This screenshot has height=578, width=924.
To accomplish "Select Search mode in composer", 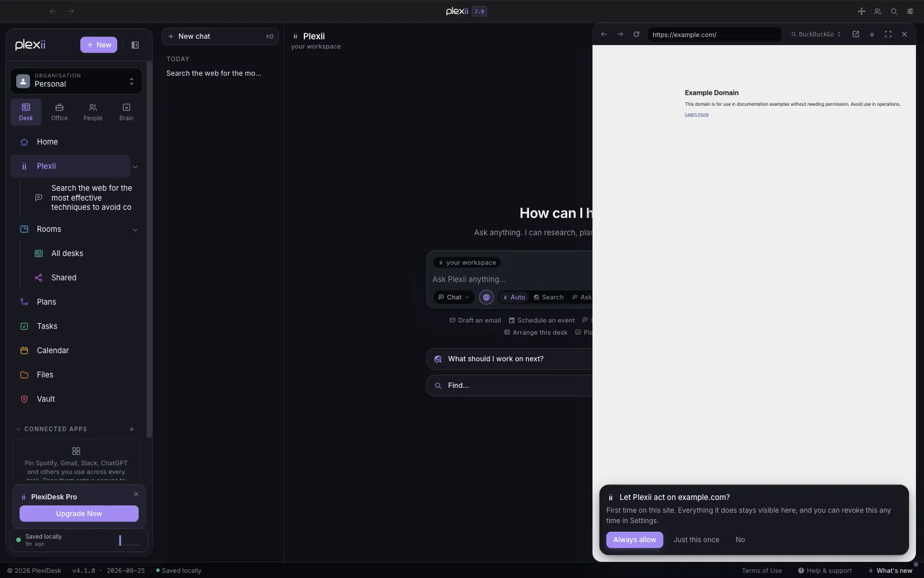I will pos(548,298).
